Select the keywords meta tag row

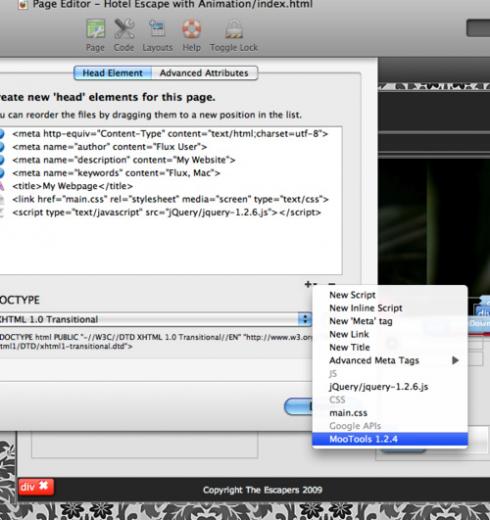170,173
